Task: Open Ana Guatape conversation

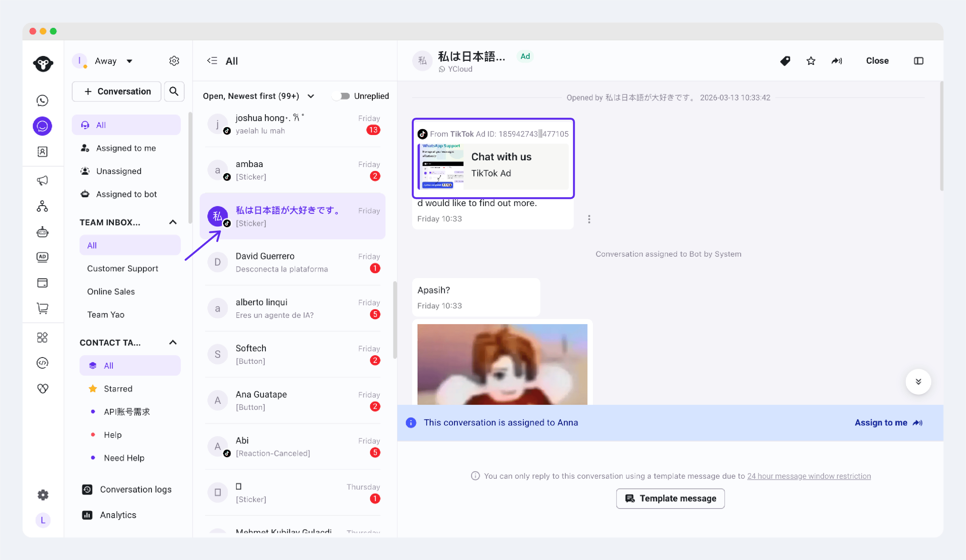Action: click(x=292, y=401)
